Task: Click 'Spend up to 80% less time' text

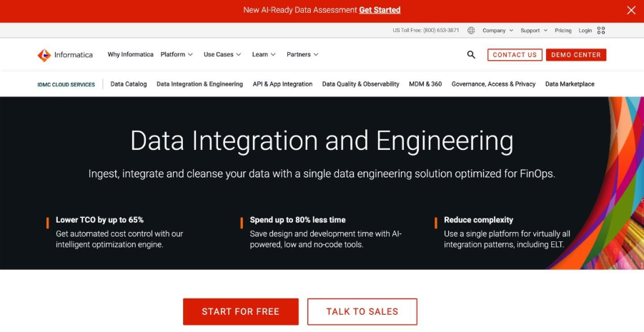Action: [x=298, y=220]
